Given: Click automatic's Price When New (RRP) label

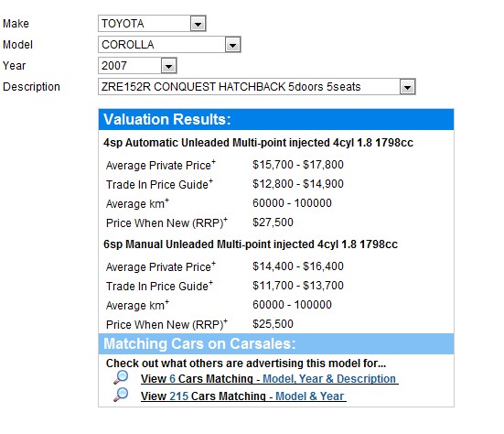Looking at the screenshot, I should pyautogui.click(x=166, y=222).
